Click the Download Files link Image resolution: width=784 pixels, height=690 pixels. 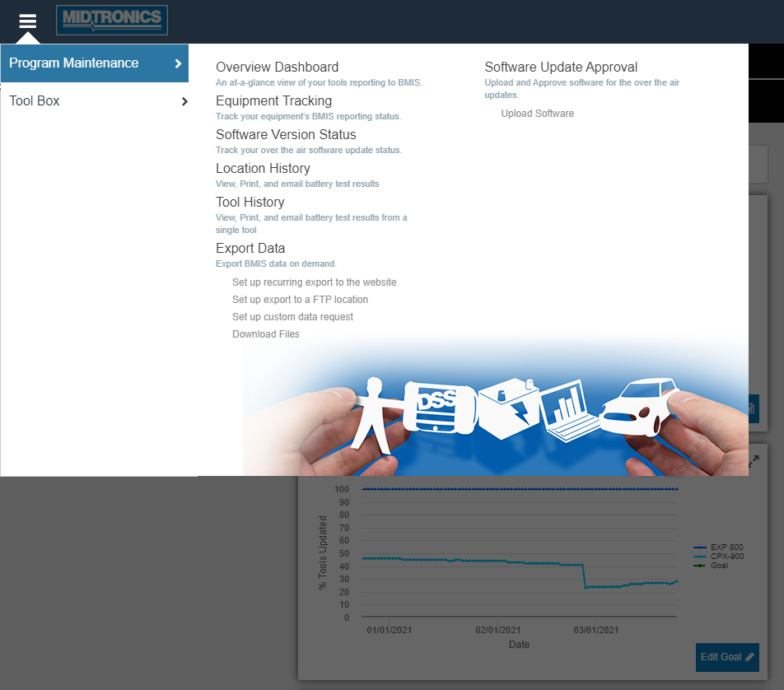click(x=266, y=334)
